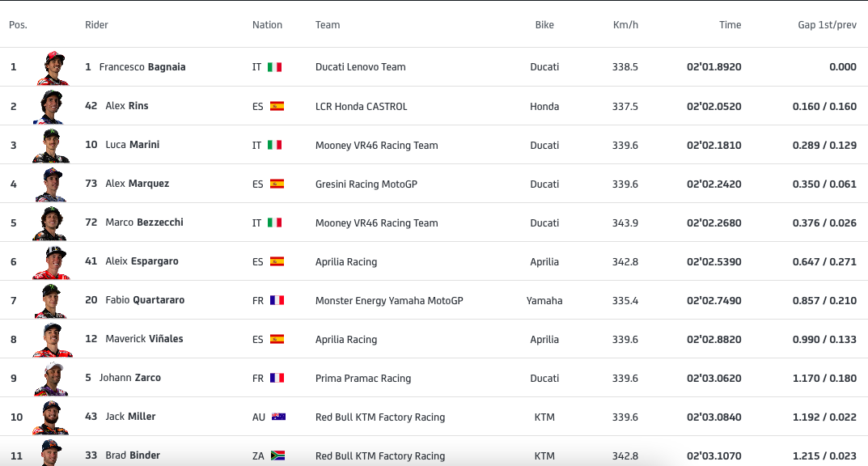
Task: Click the Italian flag in Marco Bezzecchi's row
Action: coord(274,222)
